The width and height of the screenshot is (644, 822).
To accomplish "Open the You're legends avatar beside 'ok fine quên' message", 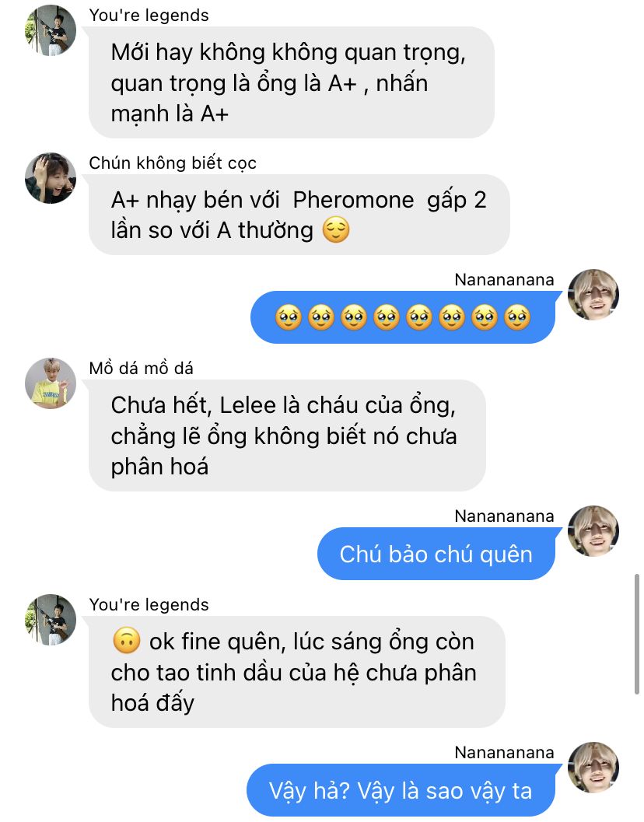I will pyautogui.click(x=51, y=620).
